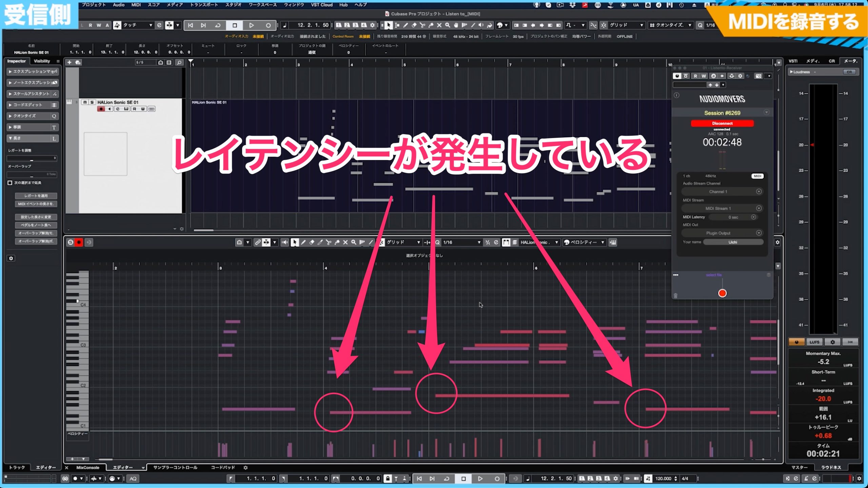Expand the コードエディット inspector section

[33, 105]
